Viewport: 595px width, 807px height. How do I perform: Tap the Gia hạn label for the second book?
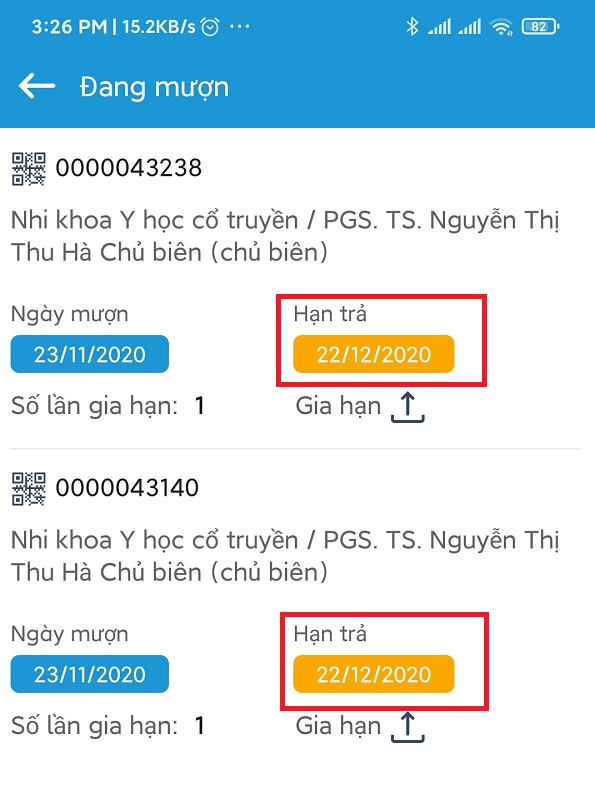(x=338, y=726)
